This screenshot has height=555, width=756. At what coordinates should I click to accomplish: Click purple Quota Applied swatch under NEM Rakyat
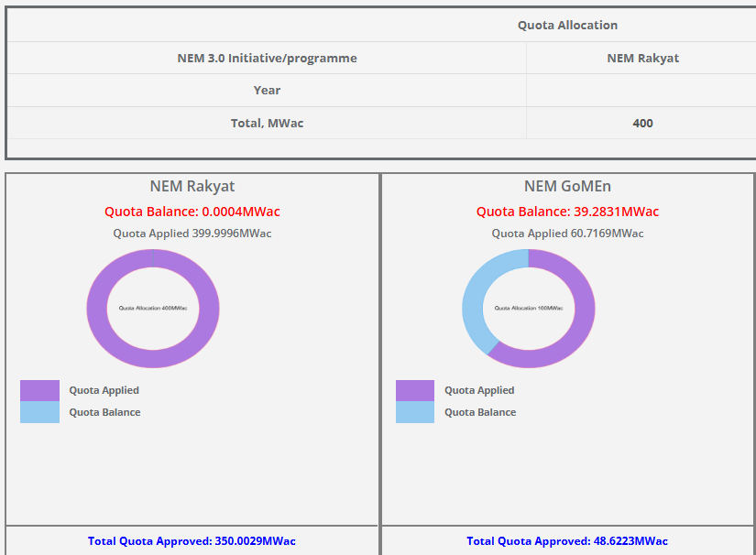coord(39,390)
